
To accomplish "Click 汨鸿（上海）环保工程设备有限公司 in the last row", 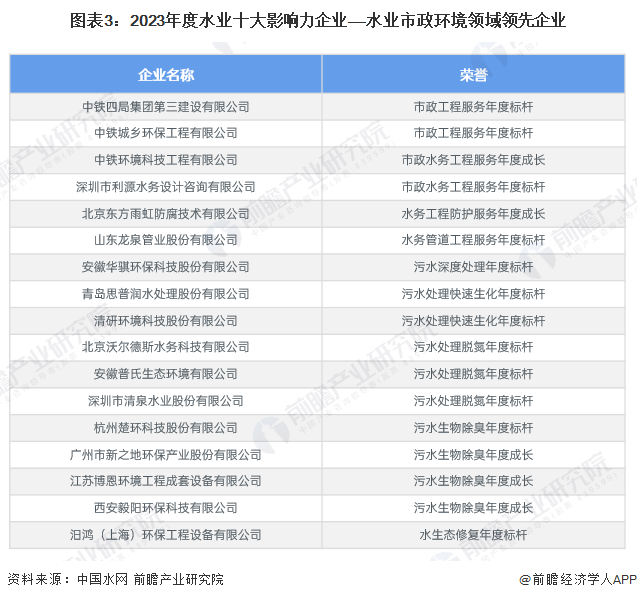I will 166,535.
